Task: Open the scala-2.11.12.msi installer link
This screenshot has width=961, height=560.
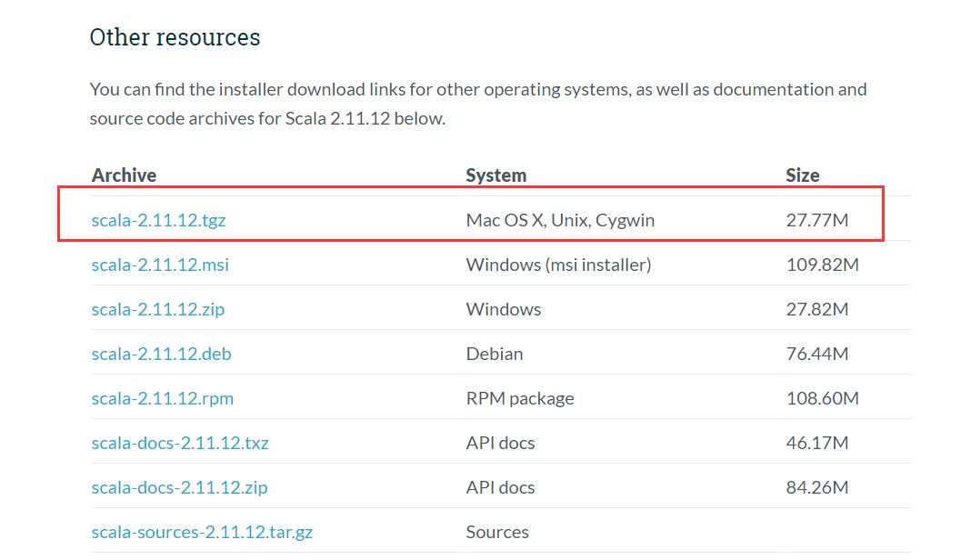Action: point(160,265)
